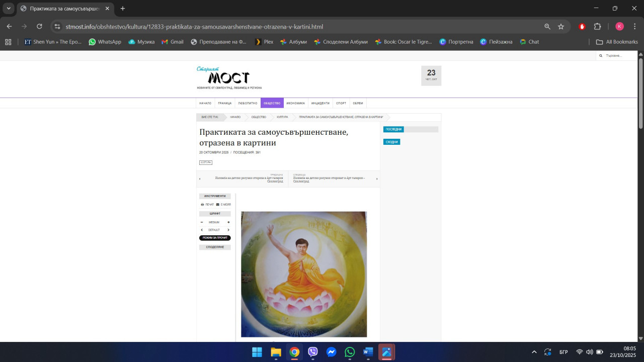Open the ИКОНОМИКА menu item
This screenshot has width=644, height=362.
pyautogui.click(x=295, y=103)
